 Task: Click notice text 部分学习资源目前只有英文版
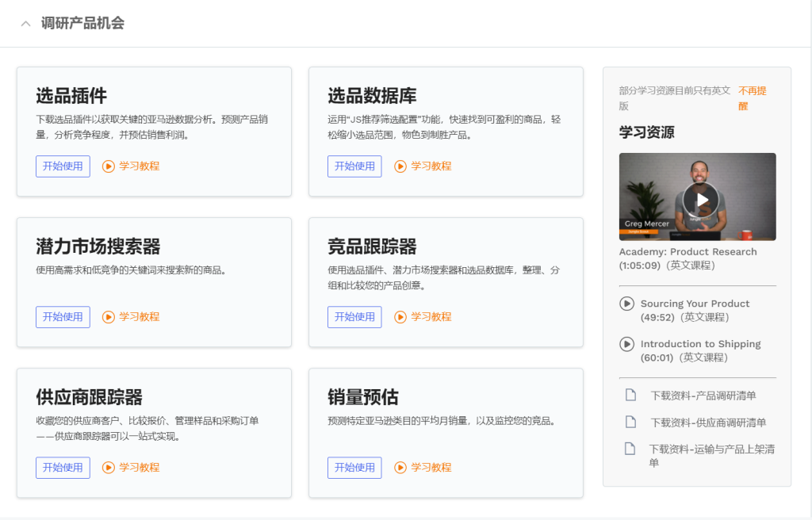(675, 98)
